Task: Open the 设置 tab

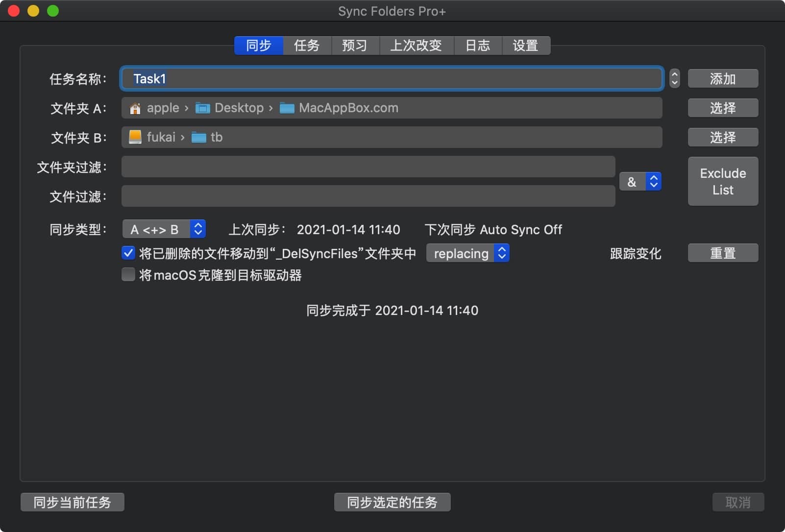Action: tap(526, 46)
